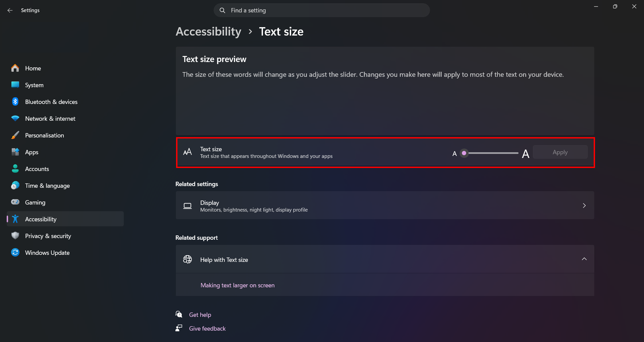Click the Time & language globe icon
The height and width of the screenshot is (342, 644).
15,185
